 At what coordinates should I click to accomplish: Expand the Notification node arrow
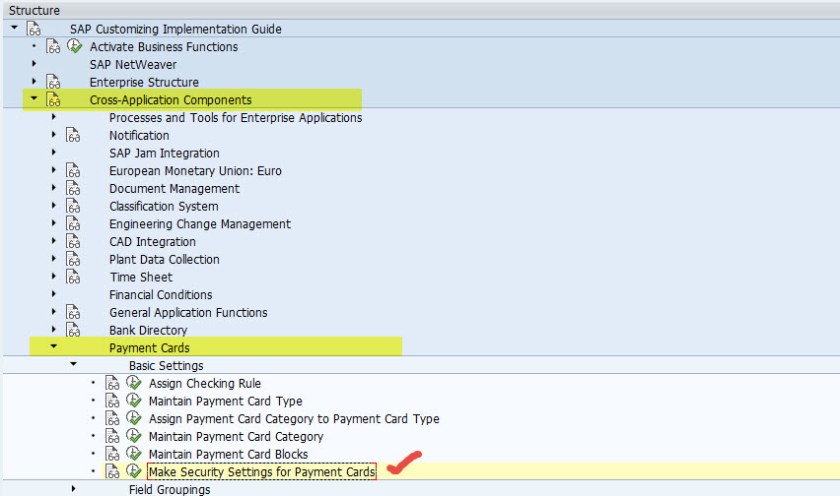pos(54,134)
